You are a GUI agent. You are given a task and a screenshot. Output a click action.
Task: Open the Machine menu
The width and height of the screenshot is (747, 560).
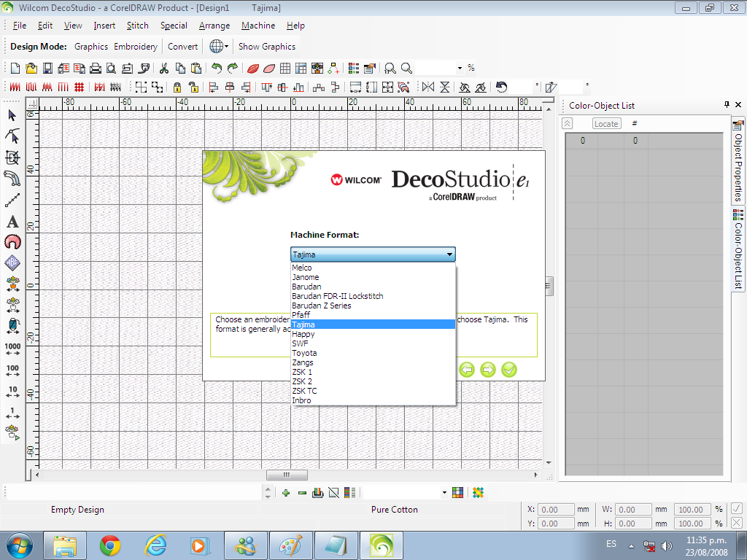[258, 26]
